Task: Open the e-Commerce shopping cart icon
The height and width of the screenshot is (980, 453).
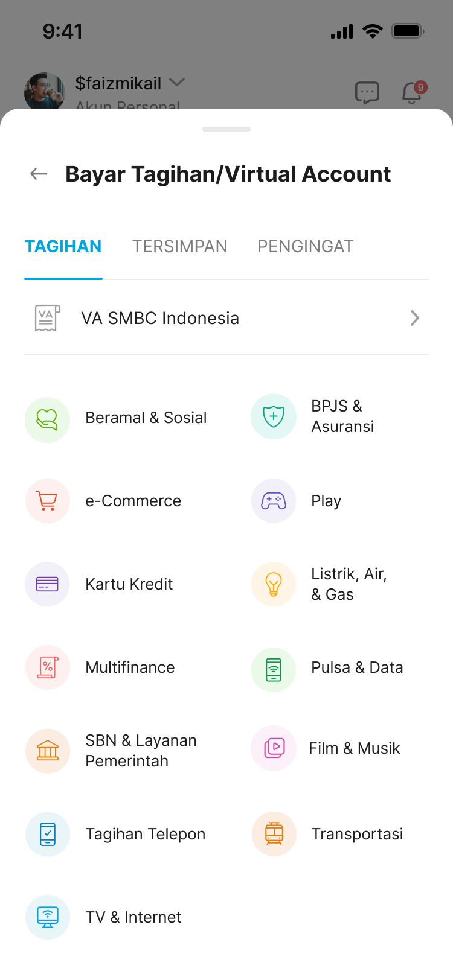Action: click(x=47, y=501)
